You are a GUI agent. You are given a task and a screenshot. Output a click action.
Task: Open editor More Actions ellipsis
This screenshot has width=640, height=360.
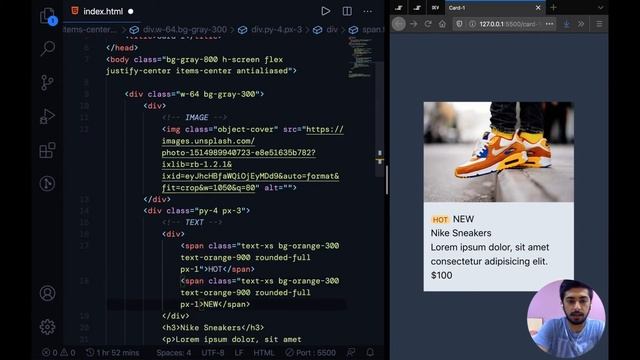pyautogui.click(x=367, y=11)
